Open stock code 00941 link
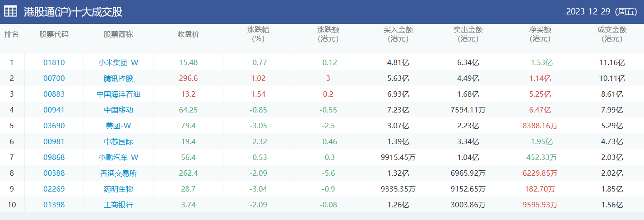This screenshot has width=644, height=220. pyautogui.click(x=54, y=110)
